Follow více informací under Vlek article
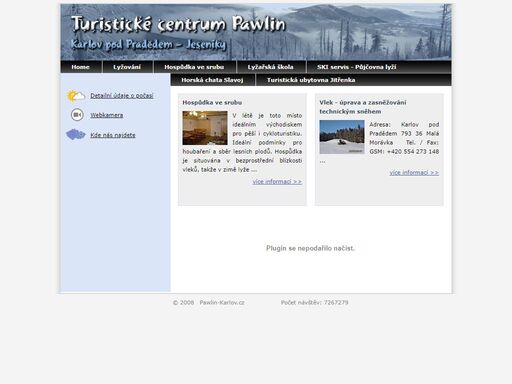This screenshot has width=512, height=384. (x=414, y=173)
